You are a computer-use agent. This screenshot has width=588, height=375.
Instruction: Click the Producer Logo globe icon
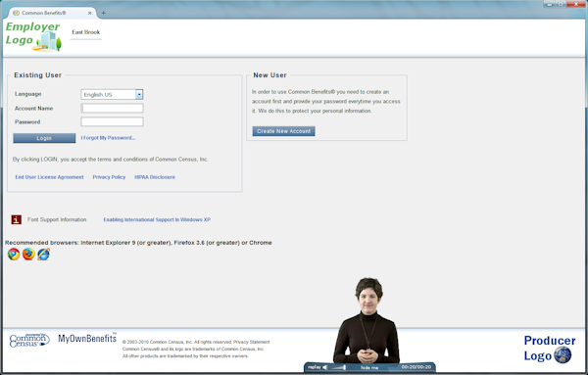[563, 354]
